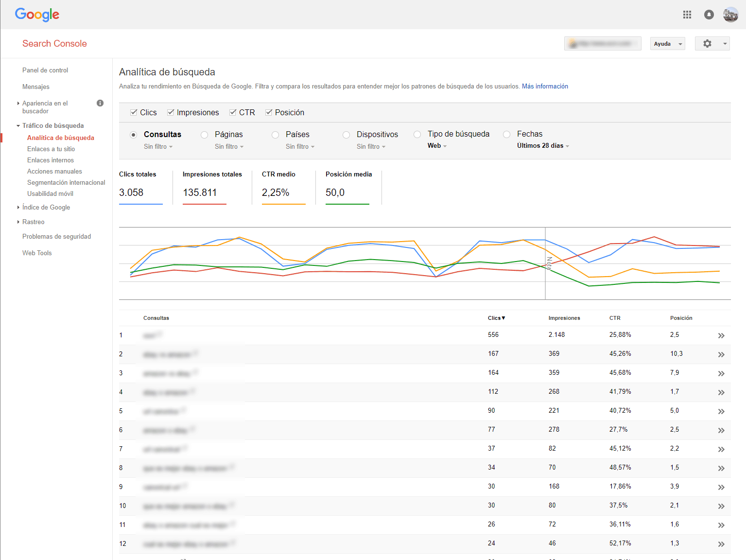The image size is (746, 560).
Task: Open Enlaces a tu sitio in sidebar
Action: click(51, 149)
